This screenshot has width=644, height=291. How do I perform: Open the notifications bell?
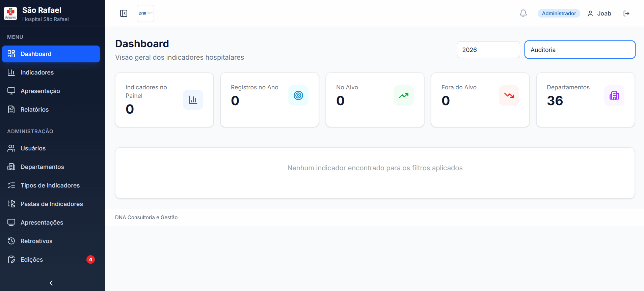523,13
